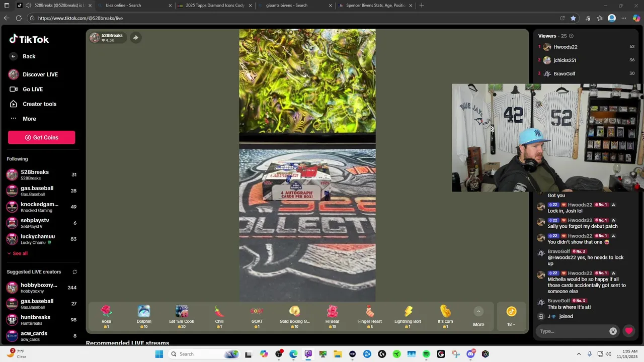Switch to 2025 Topps Diamond Icons tab
The width and height of the screenshot is (644, 362).
pyautogui.click(x=215, y=6)
